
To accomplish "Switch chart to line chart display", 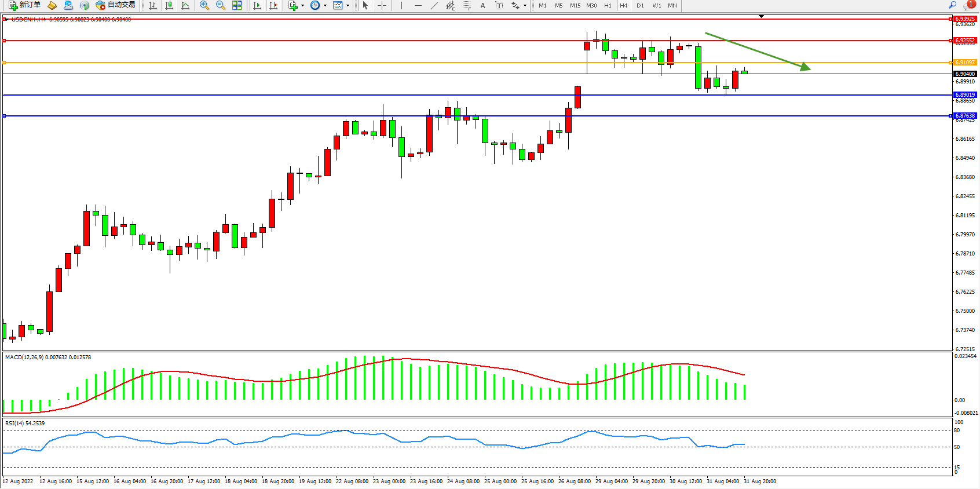I will coord(185,5).
